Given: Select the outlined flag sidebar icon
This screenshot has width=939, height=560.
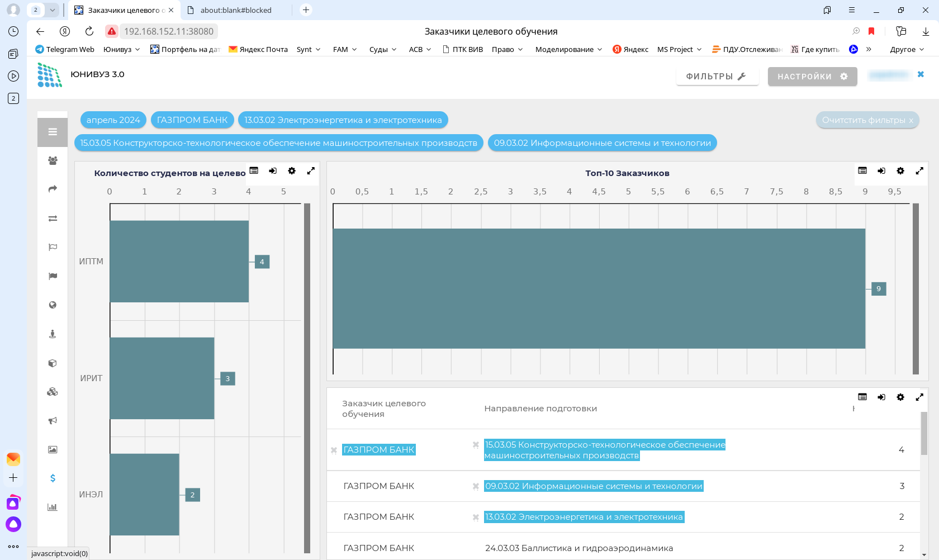Looking at the screenshot, I should (x=53, y=247).
